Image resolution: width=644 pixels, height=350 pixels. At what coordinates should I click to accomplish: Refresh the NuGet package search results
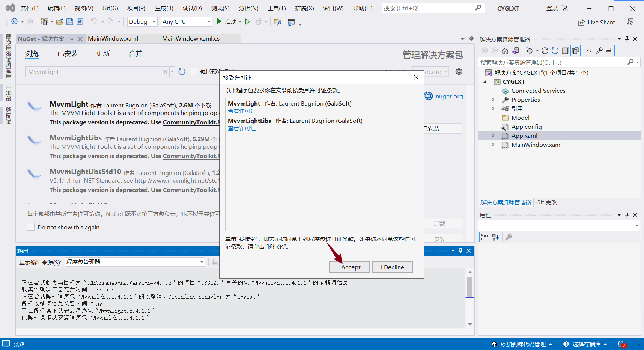pos(182,72)
